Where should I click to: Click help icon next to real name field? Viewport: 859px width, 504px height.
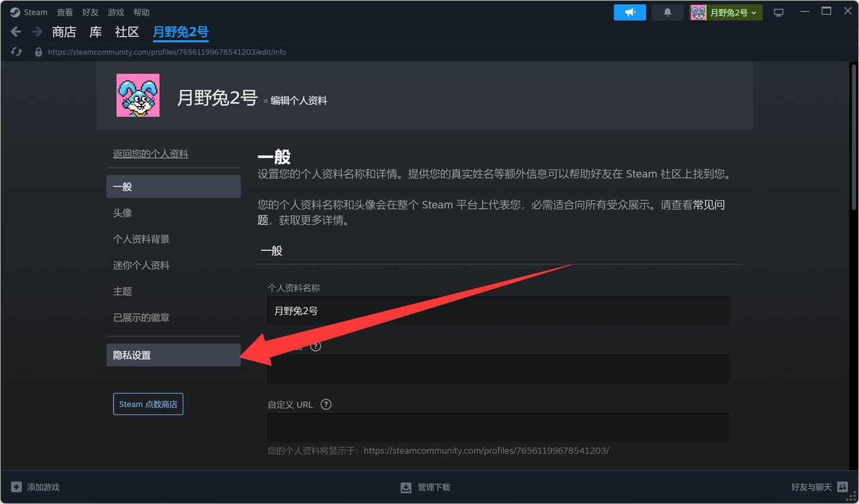pos(316,346)
